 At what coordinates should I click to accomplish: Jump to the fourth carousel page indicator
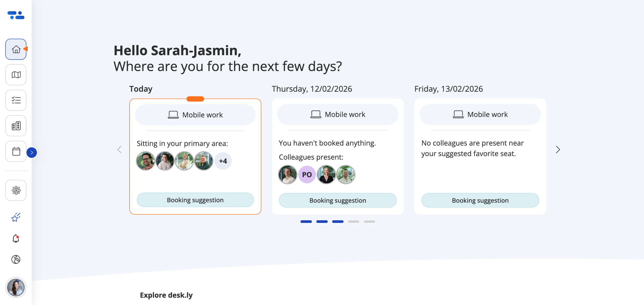point(353,222)
